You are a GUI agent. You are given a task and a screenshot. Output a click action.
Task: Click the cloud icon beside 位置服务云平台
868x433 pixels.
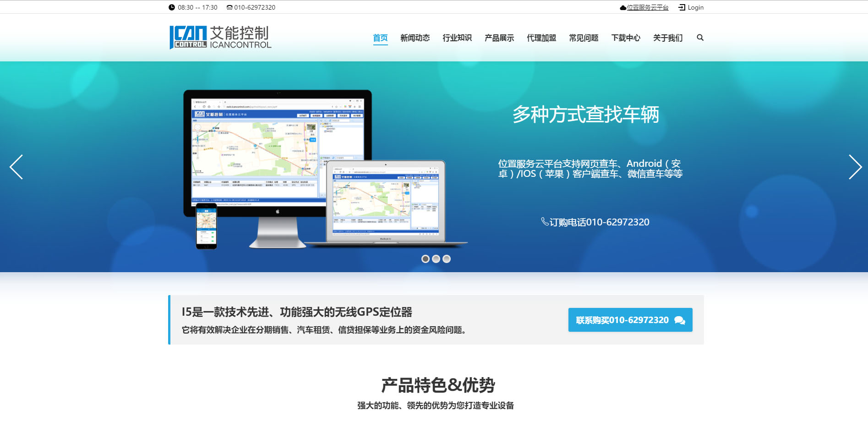point(623,8)
